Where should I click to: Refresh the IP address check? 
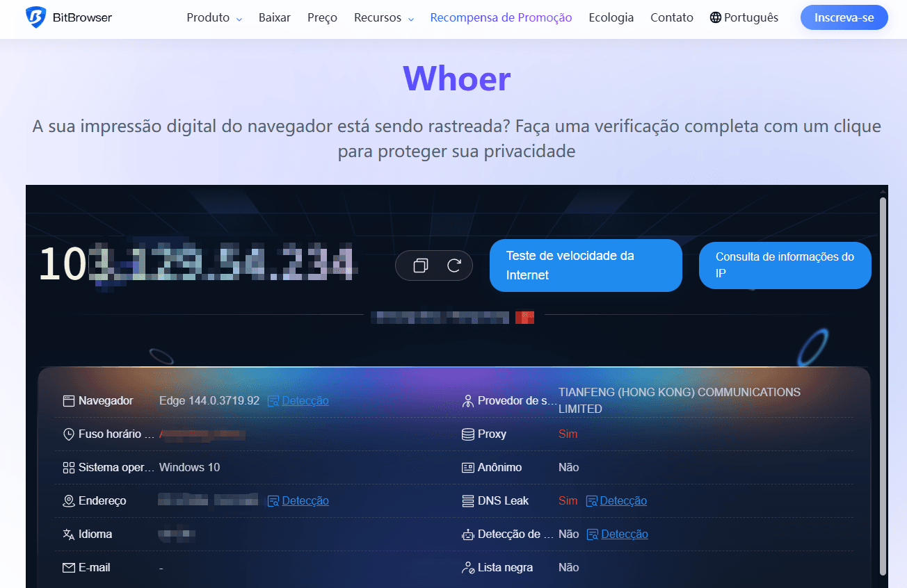pos(453,266)
